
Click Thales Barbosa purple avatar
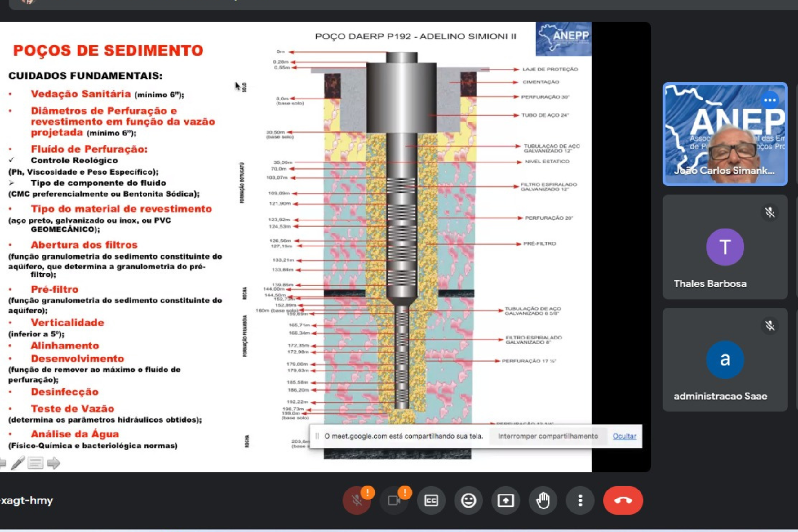(x=725, y=247)
